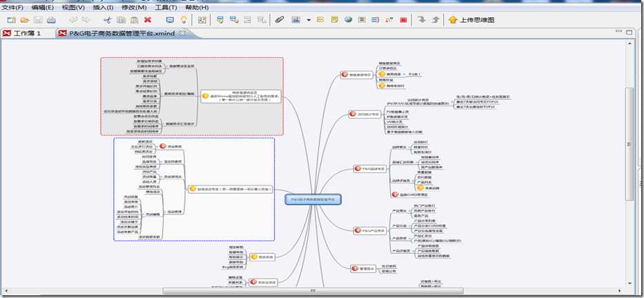Click the red boundary icon in toolbar
Screen dimensions: 644x298
click(x=403, y=20)
